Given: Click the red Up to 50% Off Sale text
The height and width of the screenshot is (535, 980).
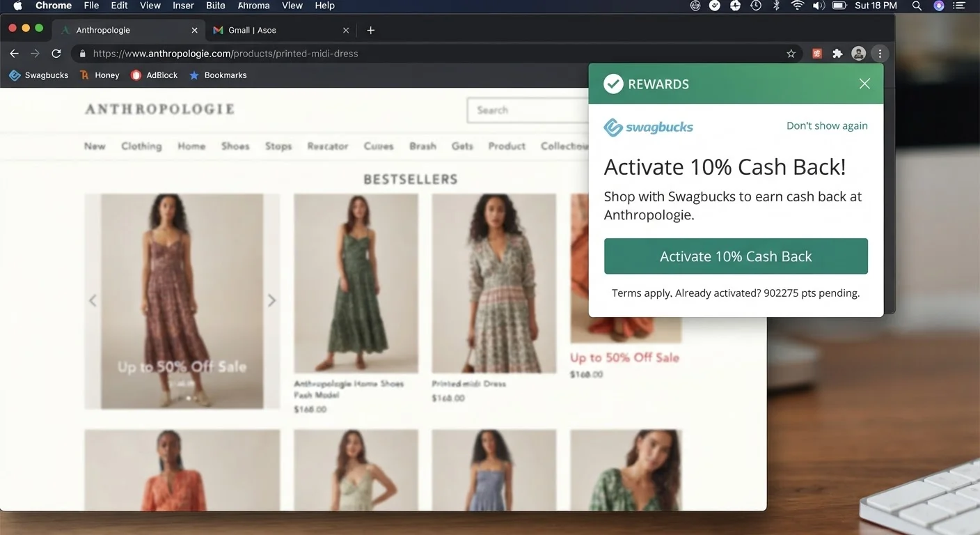Looking at the screenshot, I should click(x=624, y=357).
